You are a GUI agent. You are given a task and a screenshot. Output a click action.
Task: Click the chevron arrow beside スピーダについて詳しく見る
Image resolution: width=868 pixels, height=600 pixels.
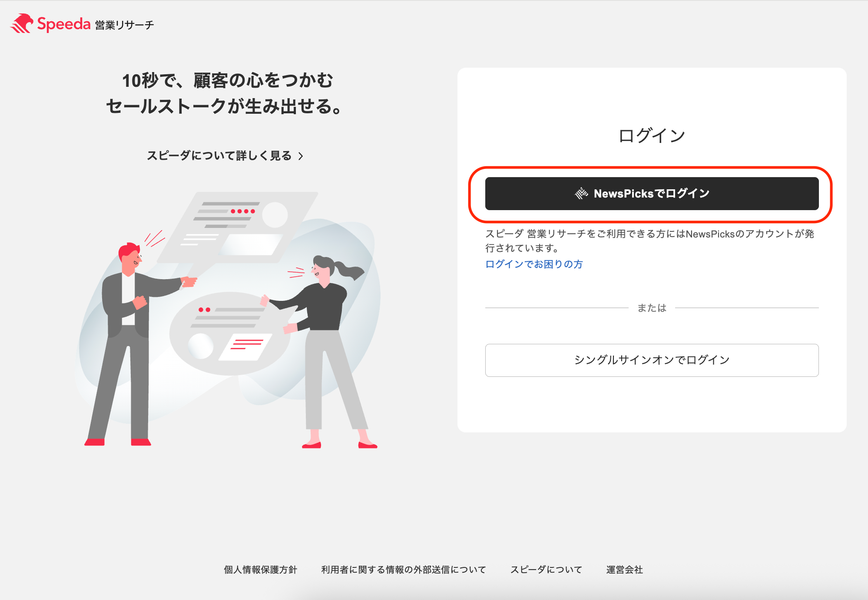coord(301,156)
